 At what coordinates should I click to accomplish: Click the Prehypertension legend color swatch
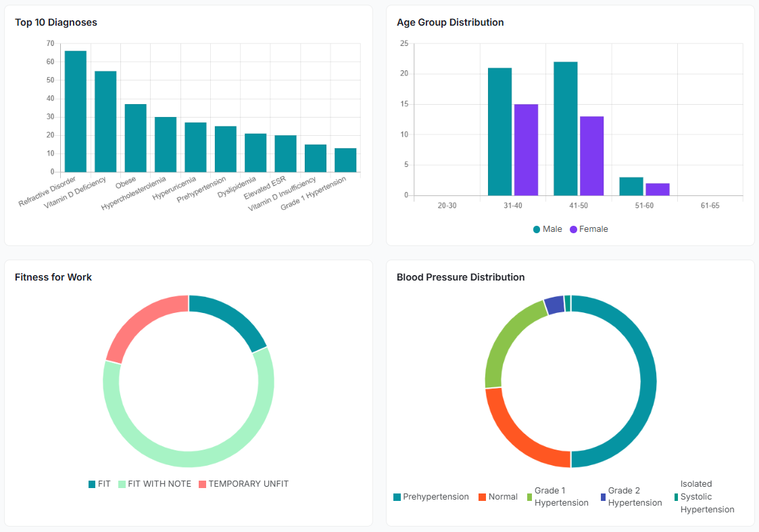397,497
